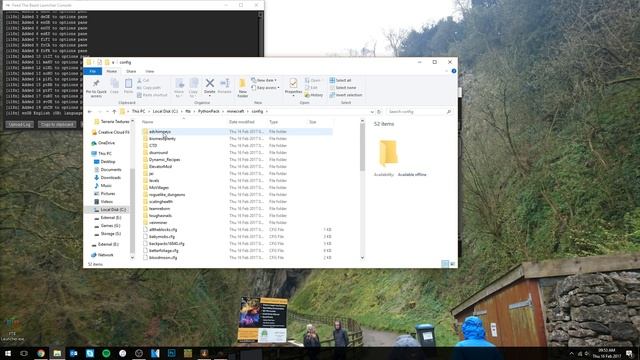The width and height of the screenshot is (640, 360).
Task: Click File Explorer taskbar icon
Action: pos(57,353)
